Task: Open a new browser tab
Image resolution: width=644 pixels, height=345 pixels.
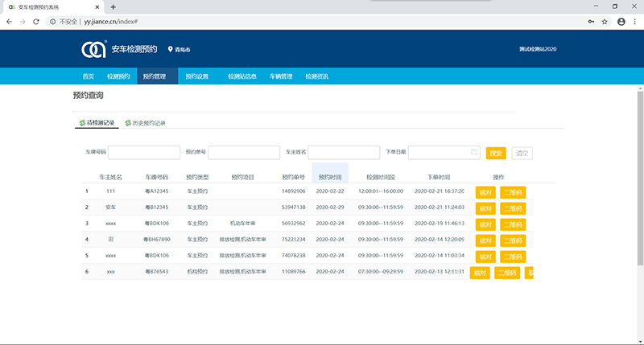Action: [113, 7]
